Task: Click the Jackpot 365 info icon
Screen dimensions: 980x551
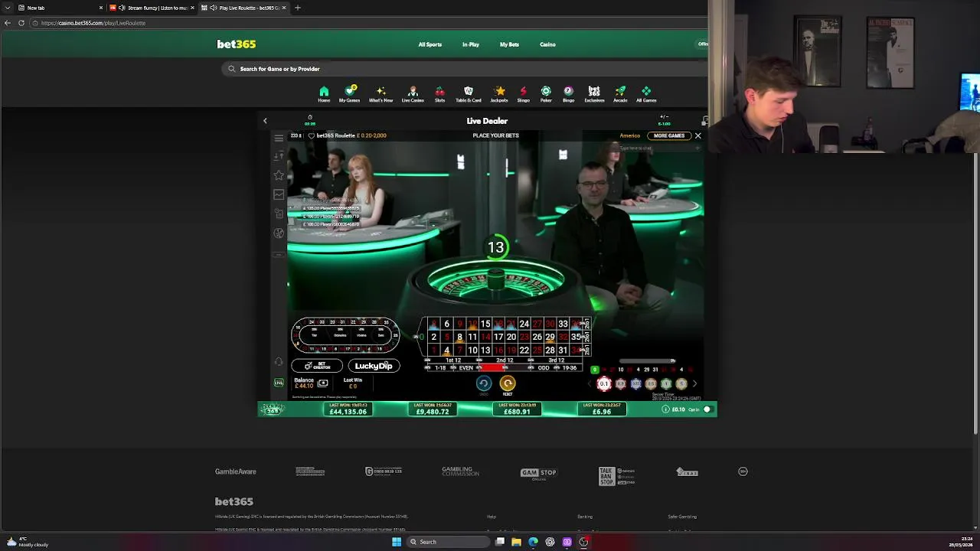Action: point(665,409)
